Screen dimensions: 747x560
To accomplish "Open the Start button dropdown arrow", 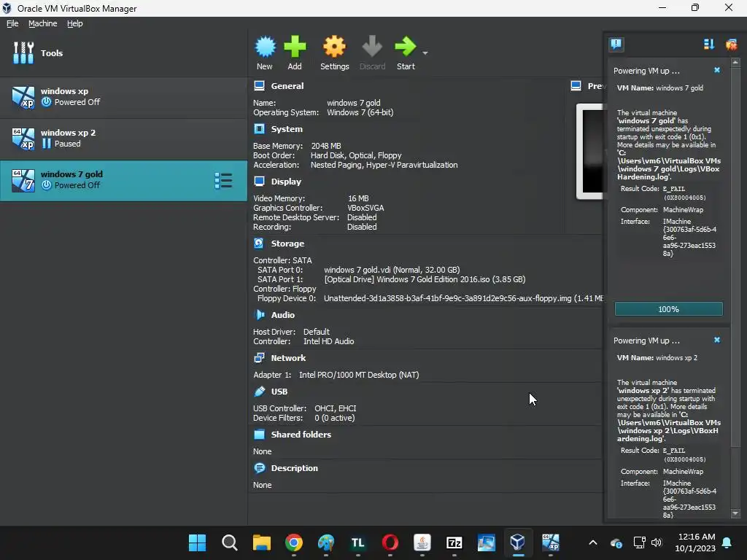I will [425, 52].
